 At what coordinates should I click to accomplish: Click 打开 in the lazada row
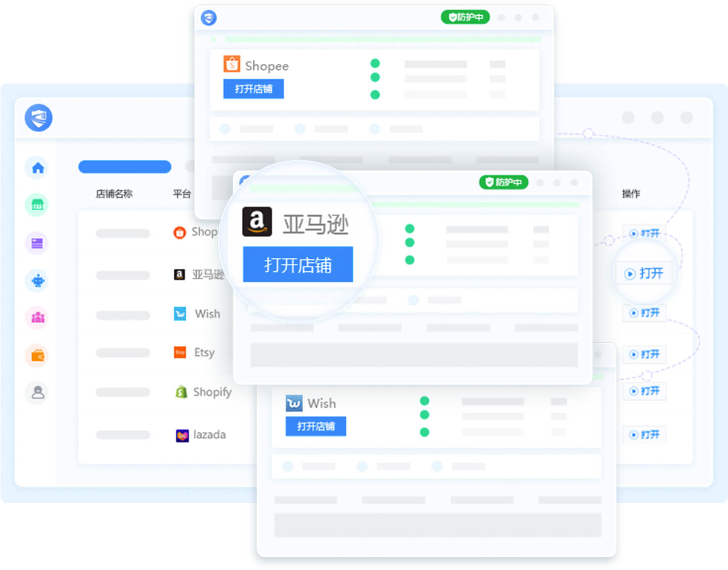(644, 435)
